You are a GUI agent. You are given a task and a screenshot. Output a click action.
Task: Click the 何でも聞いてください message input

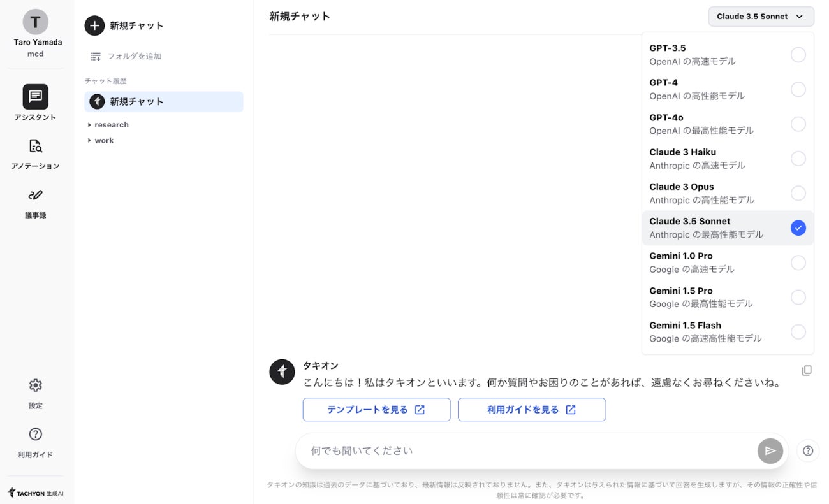click(526, 450)
